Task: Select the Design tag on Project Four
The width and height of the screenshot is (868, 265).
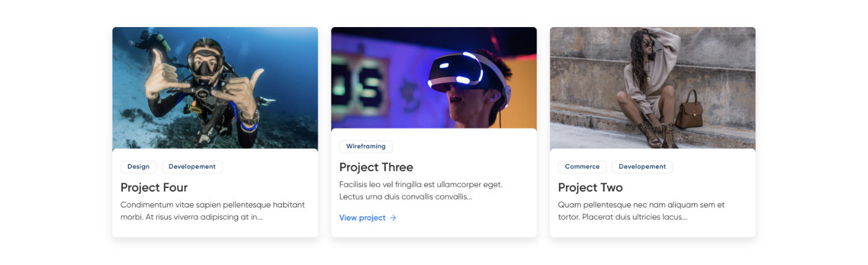Action: point(139,167)
